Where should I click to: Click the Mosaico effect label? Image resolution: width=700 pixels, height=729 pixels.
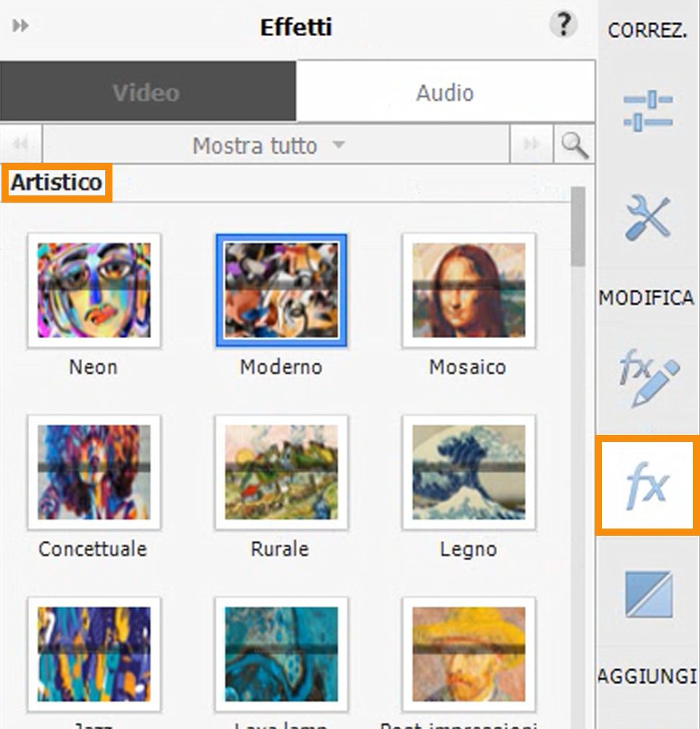coord(468,367)
